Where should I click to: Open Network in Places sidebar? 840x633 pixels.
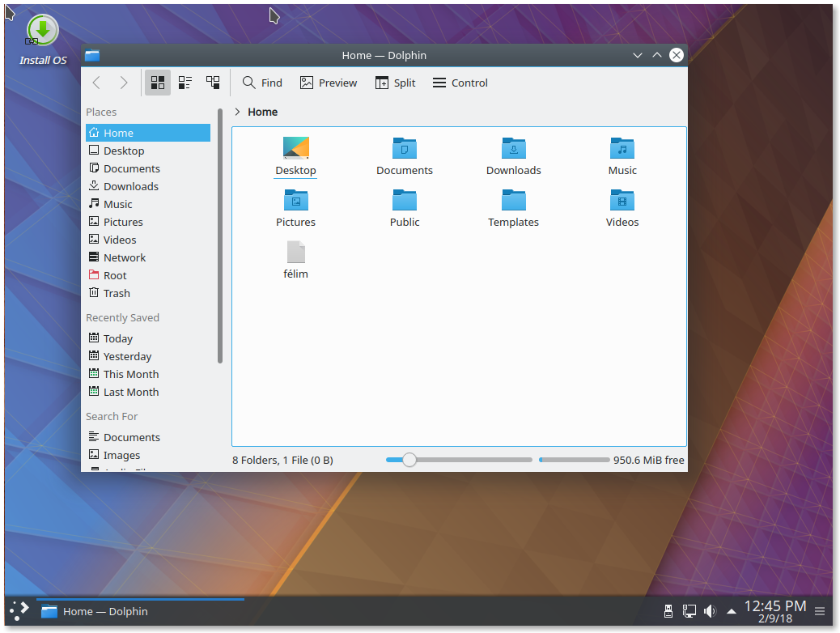[148, 257]
